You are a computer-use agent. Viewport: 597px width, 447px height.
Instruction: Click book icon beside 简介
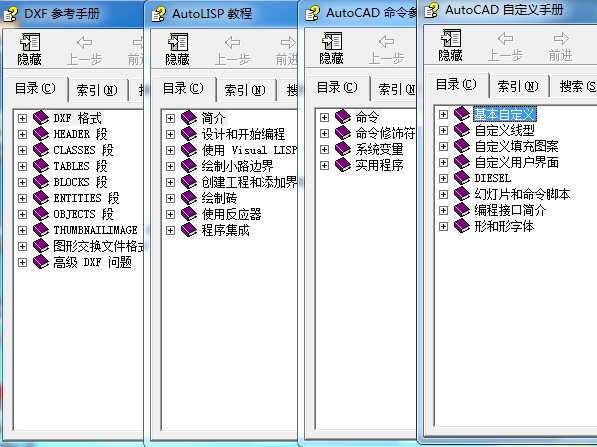189,118
